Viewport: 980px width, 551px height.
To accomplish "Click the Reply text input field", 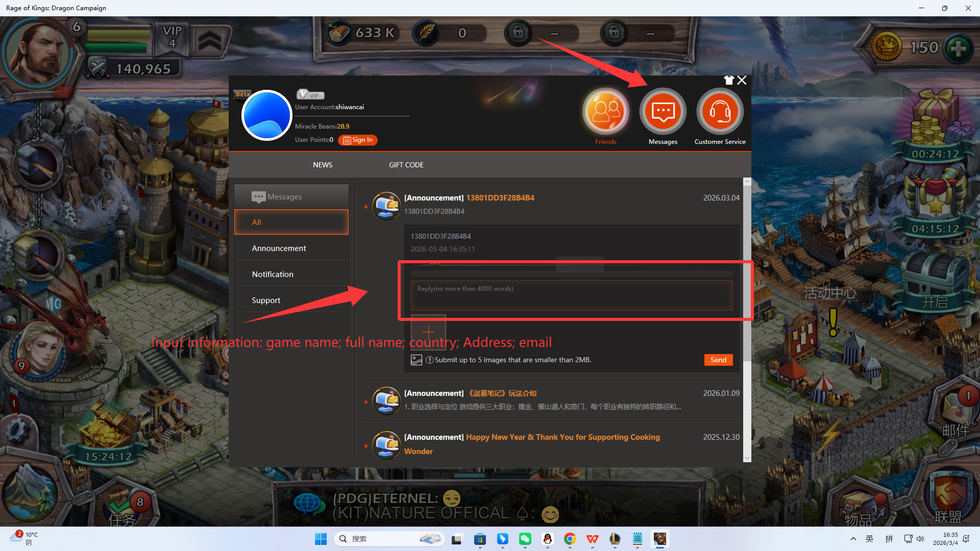I will (571, 295).
